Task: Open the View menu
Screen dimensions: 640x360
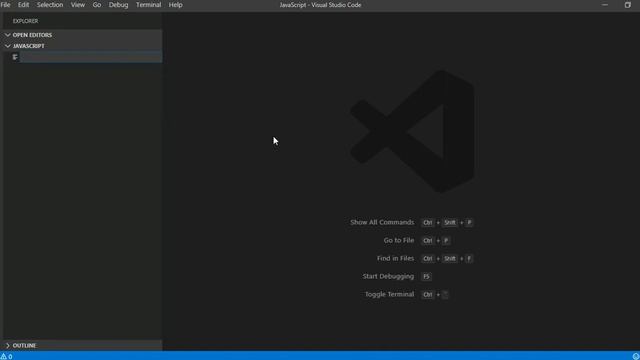Action: [x=78, y=5]
